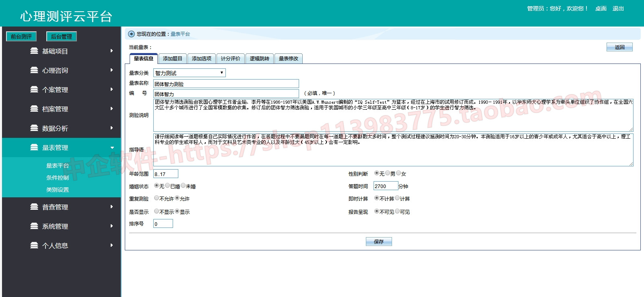644x297 pixels.
Task: Click the 年龄范围 input field
Action: point(166,174)
